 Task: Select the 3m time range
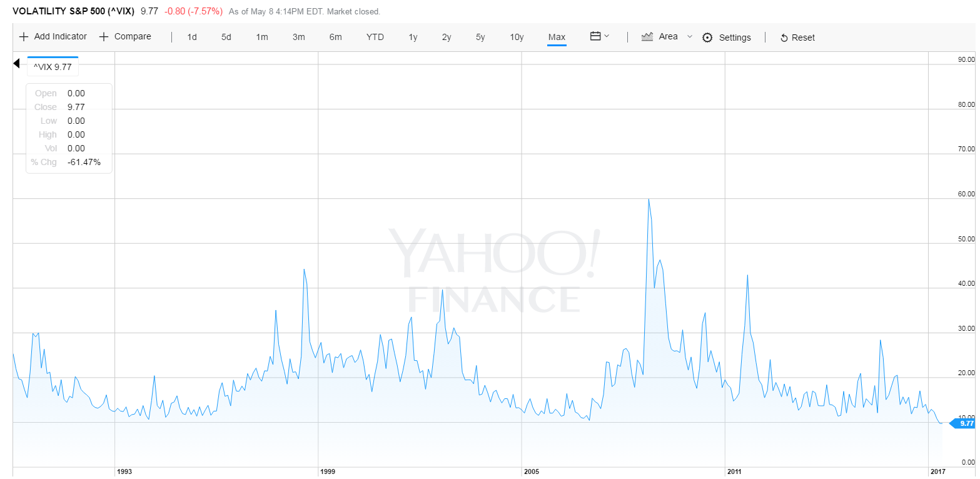(x=299, y=37)
